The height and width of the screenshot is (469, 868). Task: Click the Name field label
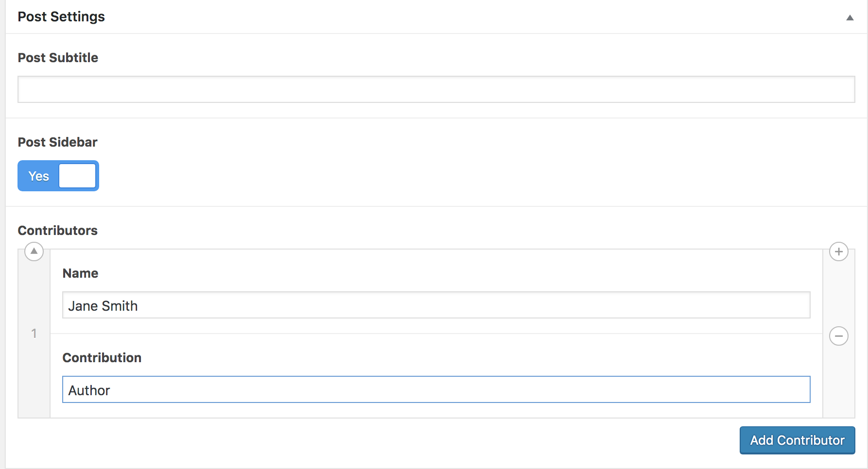click(81, 273)
